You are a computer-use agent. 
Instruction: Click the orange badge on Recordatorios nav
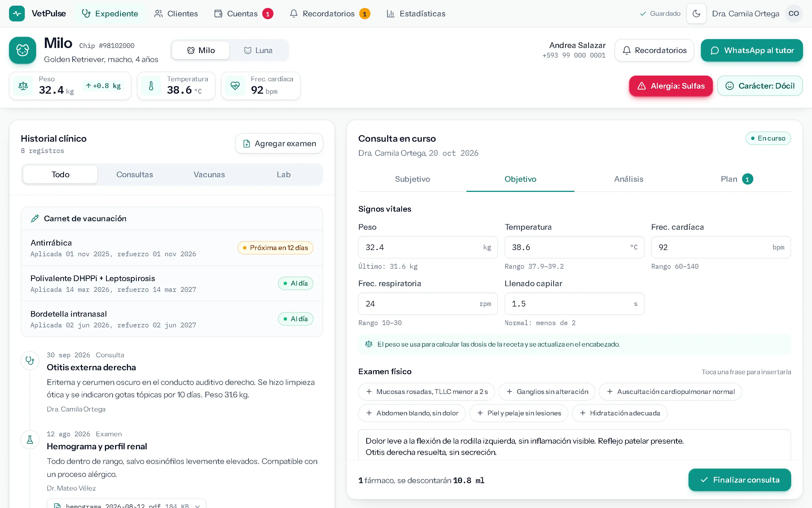click(364, 14)
